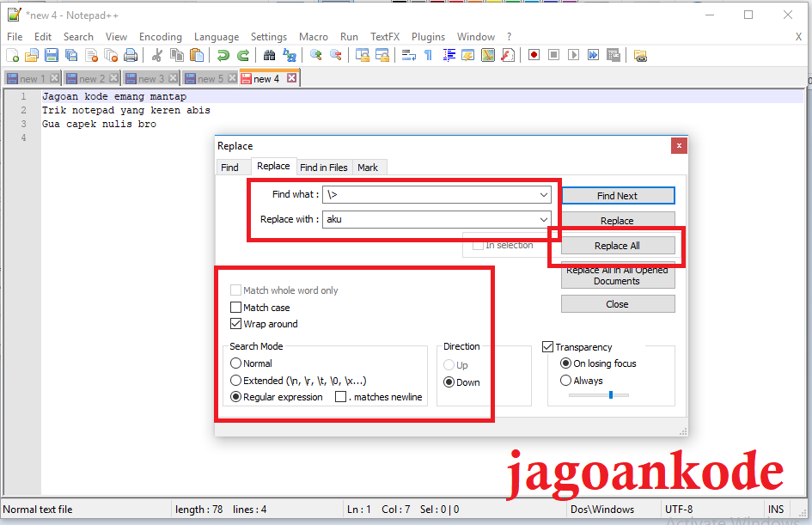Click the Close file toolbar icon
Screen dimensions: 812x525
(x=91, y=55)
